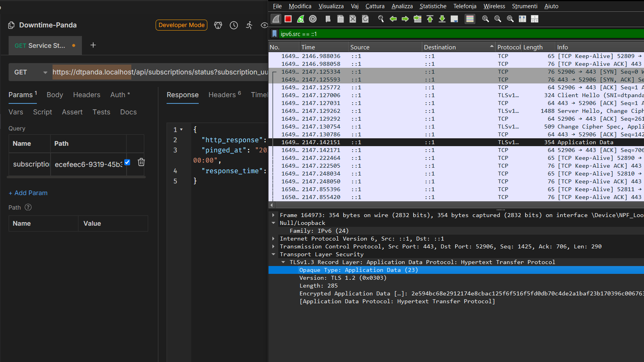Uncheck the subscription param checkbox

click(127, 162)
